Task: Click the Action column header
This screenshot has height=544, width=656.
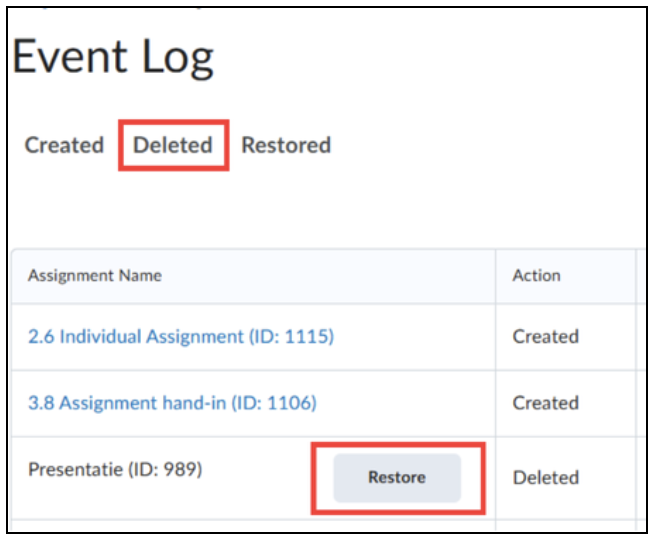Action: [x=536, y=275]
